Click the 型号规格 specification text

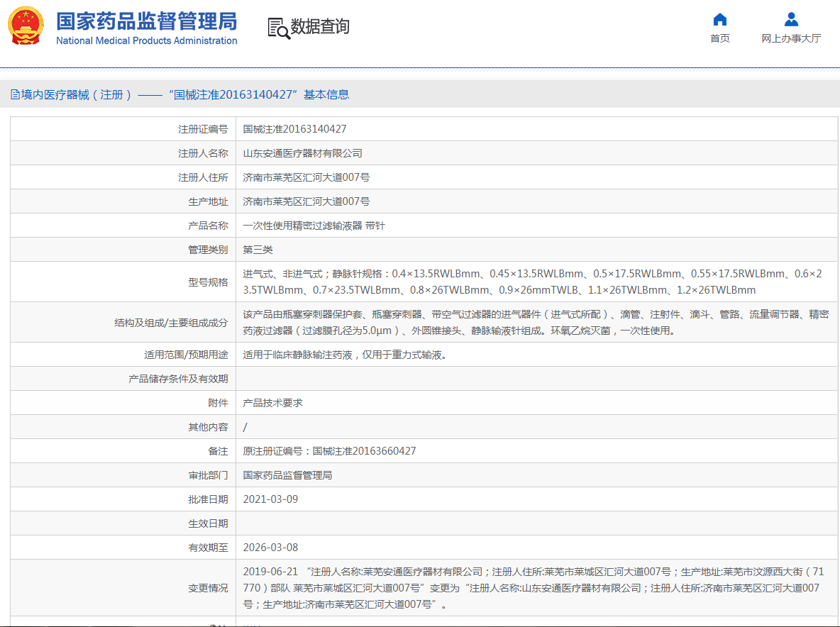coord(532,282)
